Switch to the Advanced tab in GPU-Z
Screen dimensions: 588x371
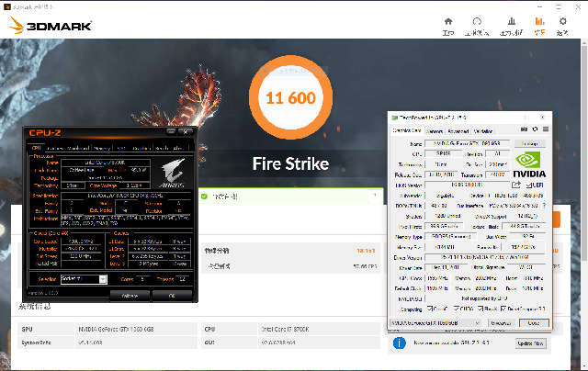(x=458, y=131)
